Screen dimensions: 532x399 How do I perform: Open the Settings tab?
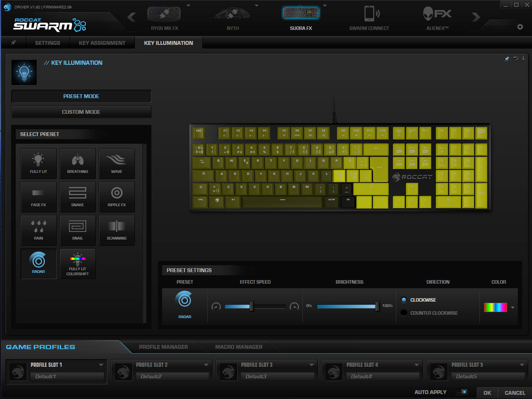48,43
